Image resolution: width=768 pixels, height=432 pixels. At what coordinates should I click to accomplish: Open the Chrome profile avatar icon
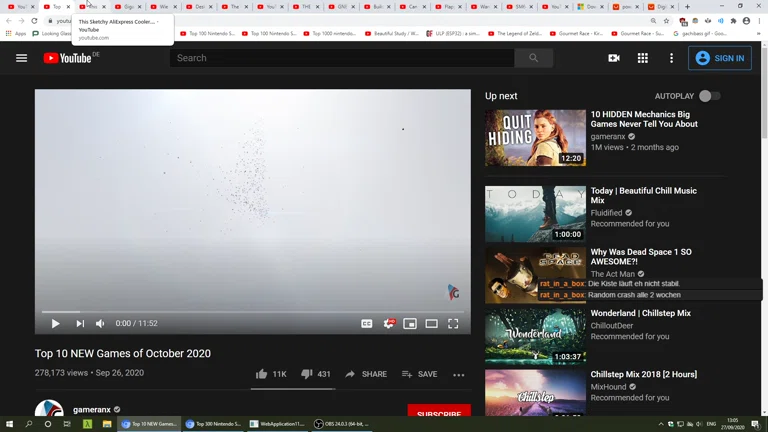pos(746,21)
